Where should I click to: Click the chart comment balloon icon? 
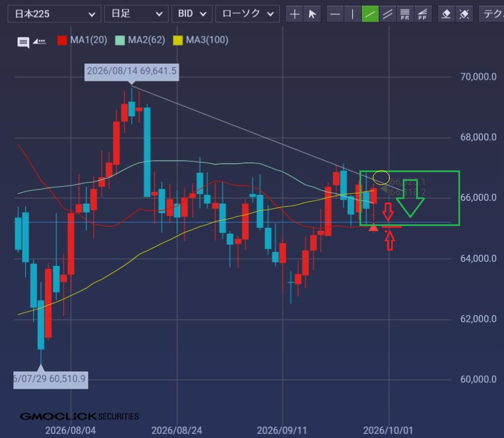pyautogui.click(x=23, y=42)
